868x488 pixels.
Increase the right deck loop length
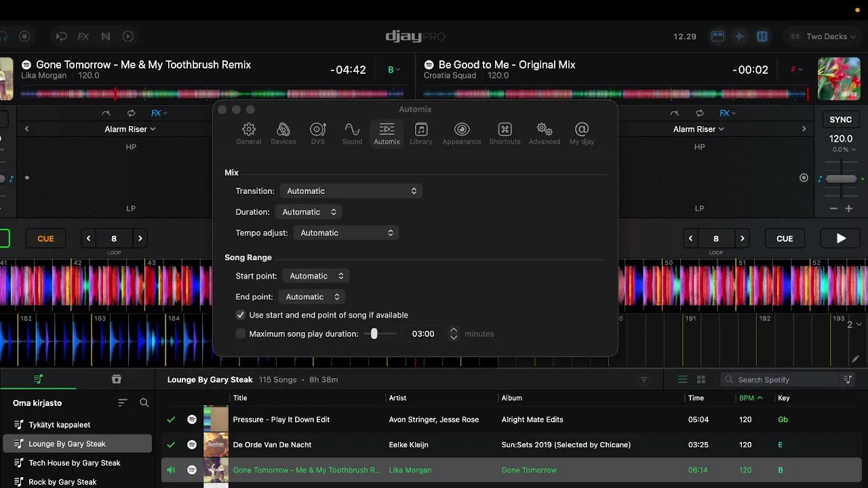pos(742,239)
